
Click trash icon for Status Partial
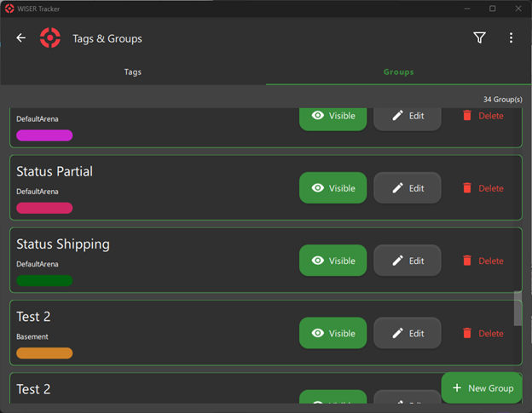[x=466, y=188]
